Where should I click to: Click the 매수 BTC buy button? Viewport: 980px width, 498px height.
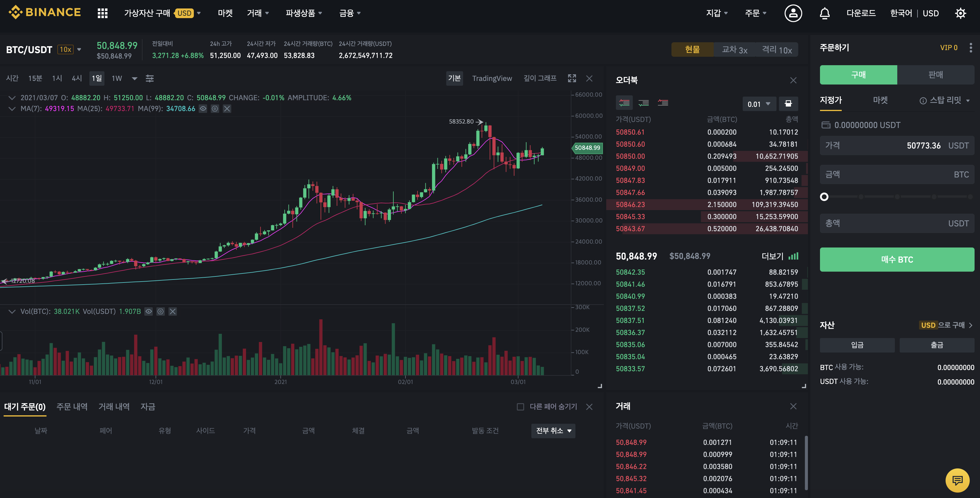point(897,260)
